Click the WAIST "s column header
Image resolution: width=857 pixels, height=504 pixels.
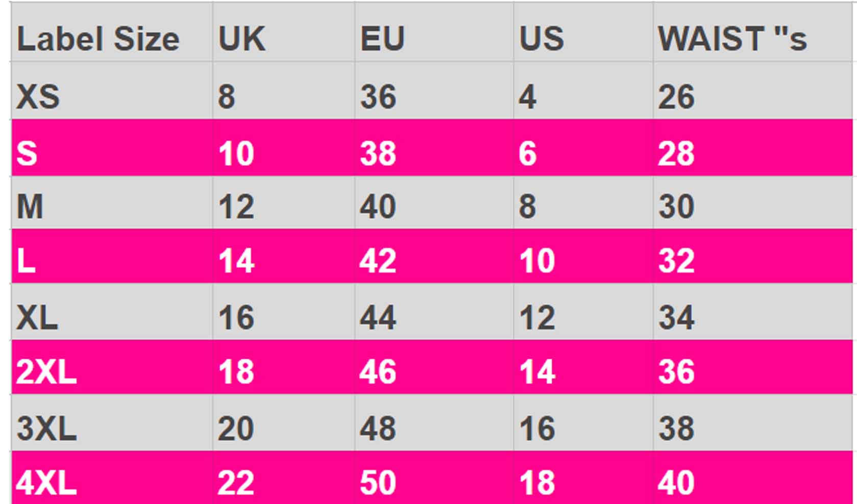pyautogui.click(x=732, y=39)
